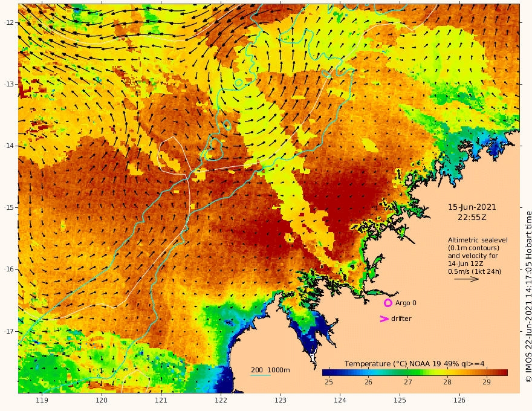Viewport: 532px width, 411px height.
Task: Click longitude axis label 125
Action: click(400, 400)
